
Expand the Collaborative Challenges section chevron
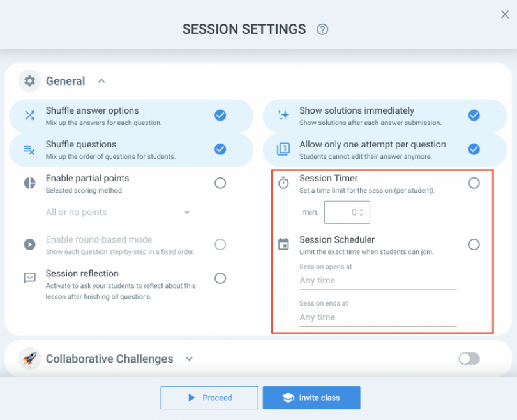click(189, 359)
